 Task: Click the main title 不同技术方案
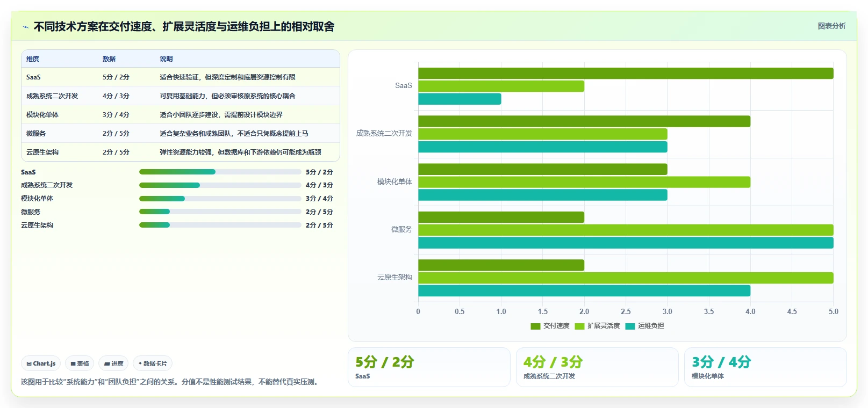[x=184, y=27]
